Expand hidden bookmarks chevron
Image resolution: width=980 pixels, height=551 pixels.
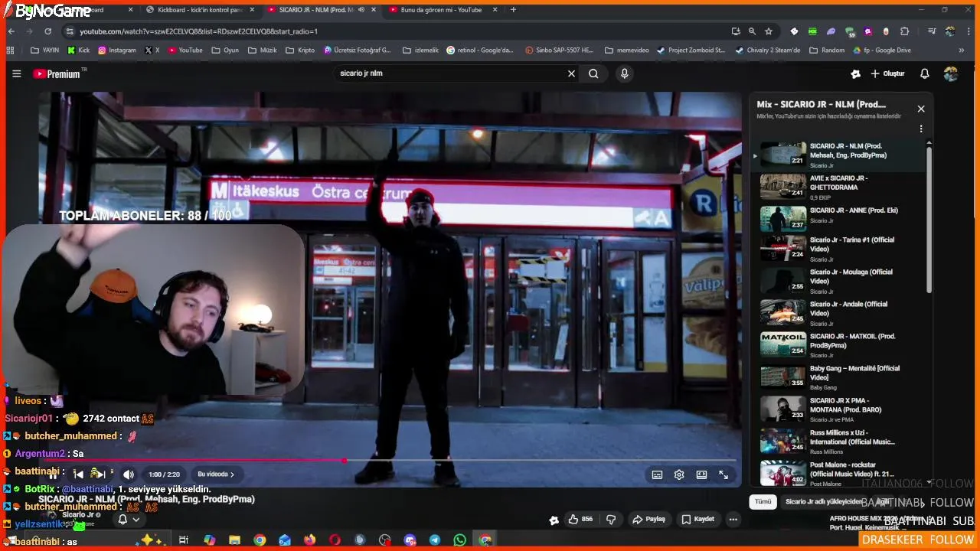click(962, 51)
